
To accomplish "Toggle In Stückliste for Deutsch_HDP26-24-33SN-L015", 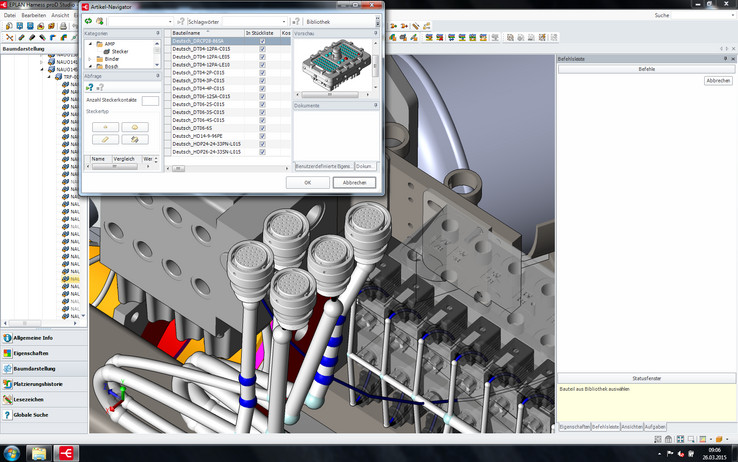I will pyautogui.click(x=262, y=152).
